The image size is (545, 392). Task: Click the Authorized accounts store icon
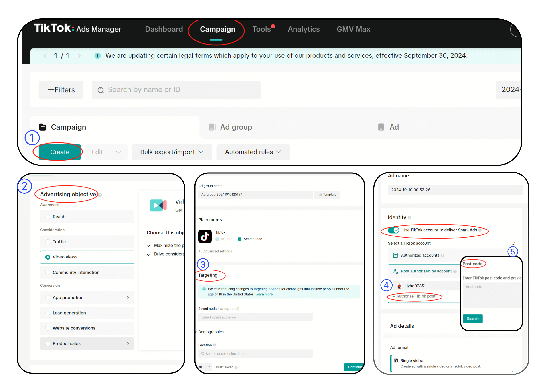[395, 255]
